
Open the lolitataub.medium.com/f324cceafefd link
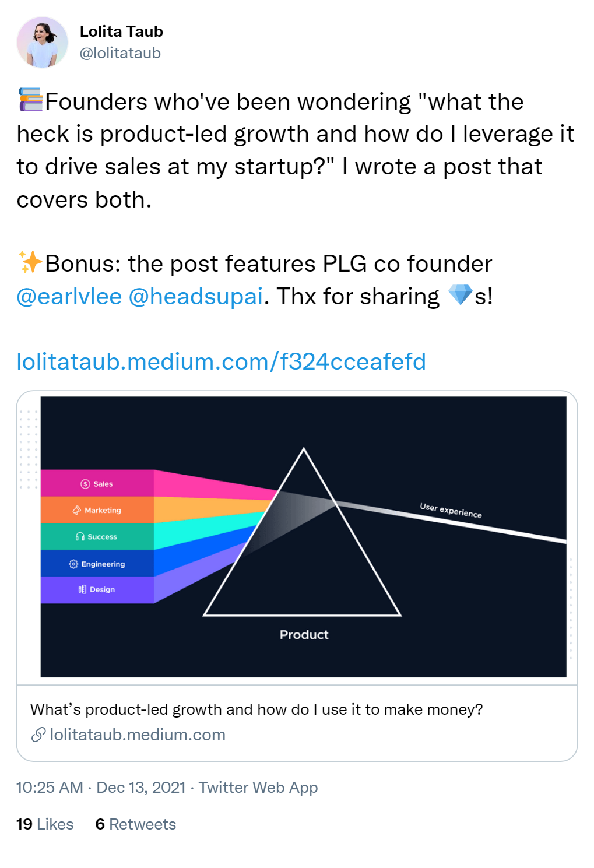coord(222,361)
